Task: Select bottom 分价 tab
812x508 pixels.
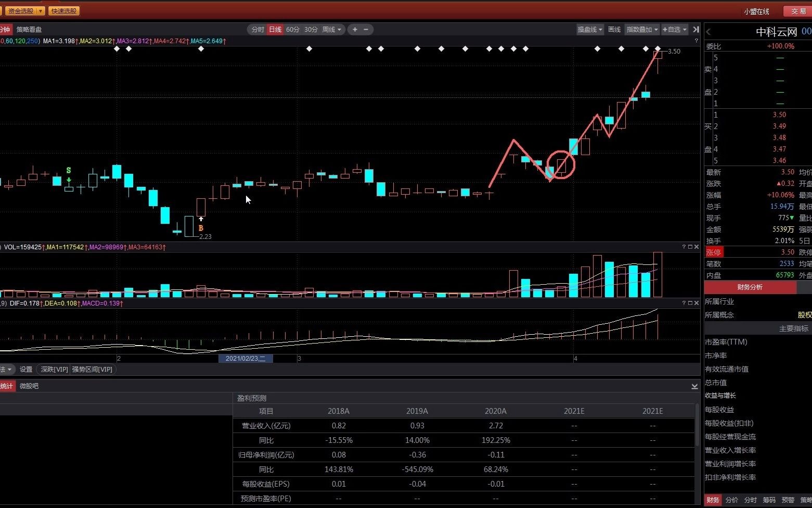Action: tap(732, 500)
